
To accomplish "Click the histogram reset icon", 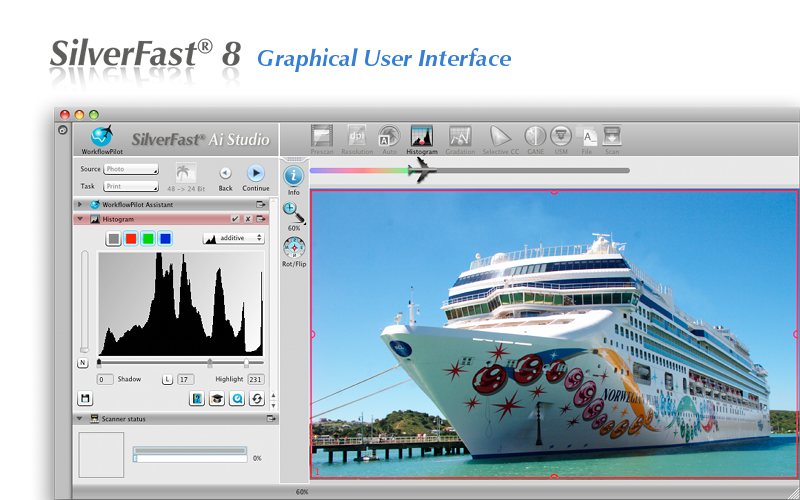I will [x=258, y=399].
